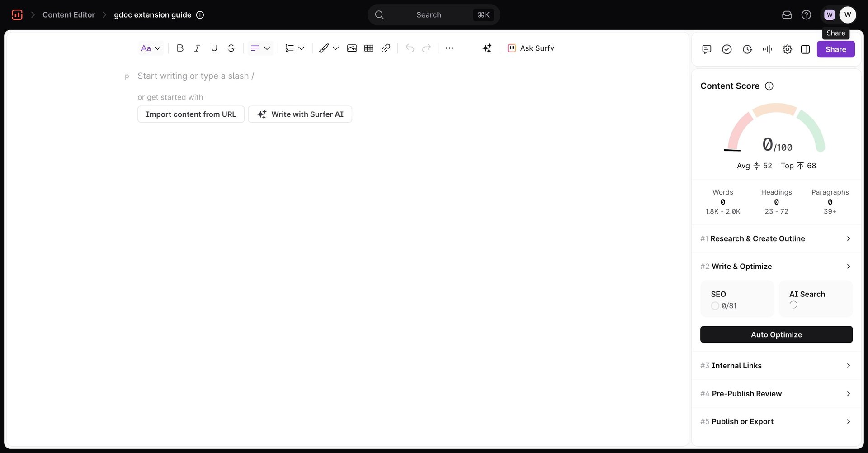The image size is (868, 453).
Task: Navigate to Content Editor breadcrumb
Action: [x=69, y=15]
